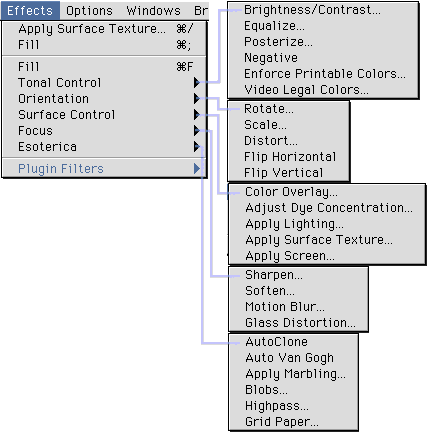Expand the Focus submenu arrow
The width and height of the screenshot is (428, 434).
point(197,130)
